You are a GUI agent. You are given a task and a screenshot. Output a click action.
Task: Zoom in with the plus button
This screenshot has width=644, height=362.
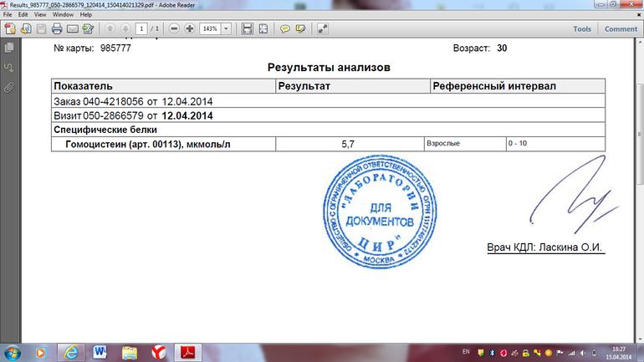tap(189, 28)
